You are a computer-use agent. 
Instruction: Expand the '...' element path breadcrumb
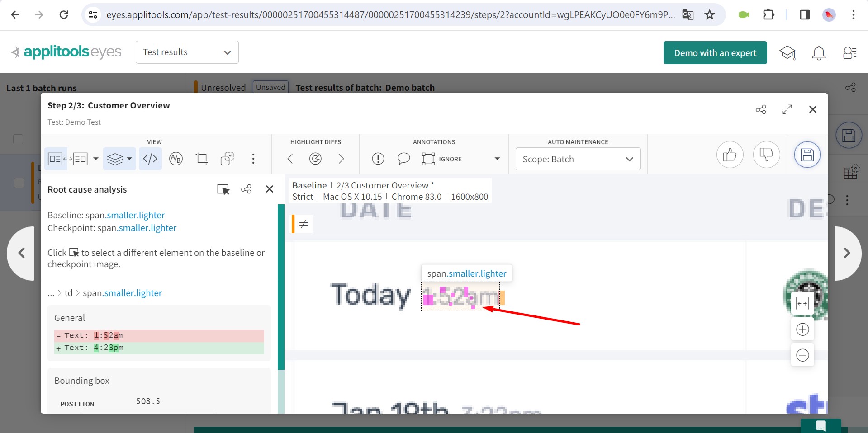click(x=51, y=293)
